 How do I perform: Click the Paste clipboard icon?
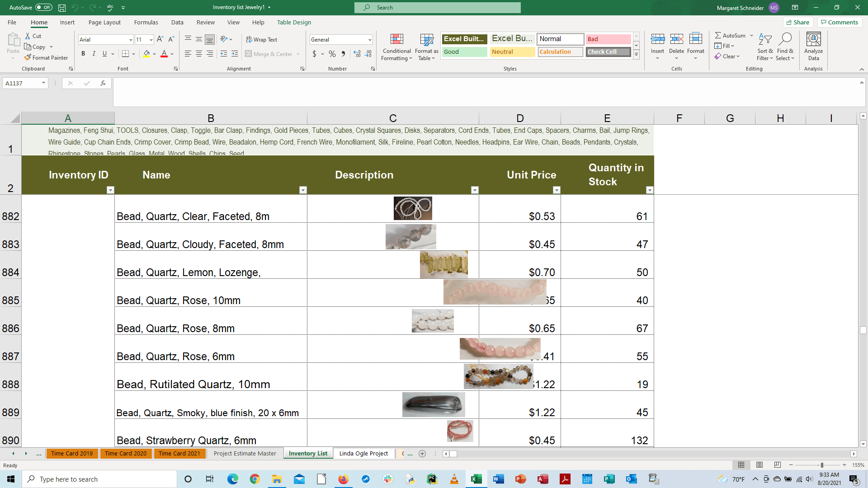click(x=13, y=40)
